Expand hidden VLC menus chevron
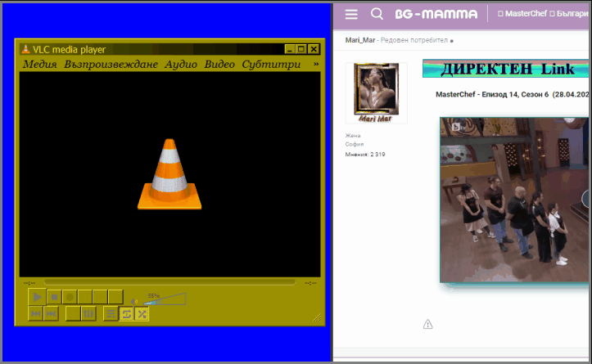The height and width of the screenshot is (364, 592). 316,64
